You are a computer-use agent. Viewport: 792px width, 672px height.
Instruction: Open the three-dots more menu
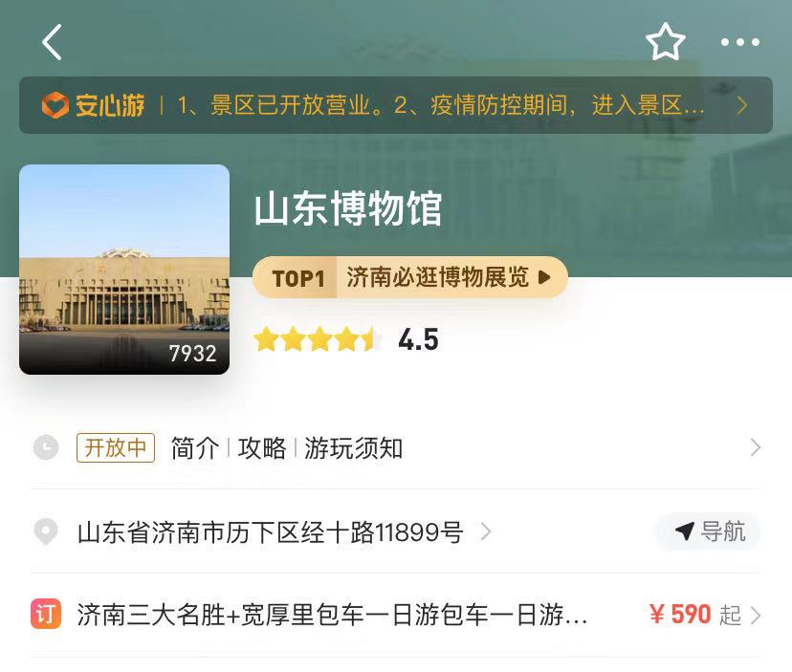pyautogui.click(x=740, y=42)
